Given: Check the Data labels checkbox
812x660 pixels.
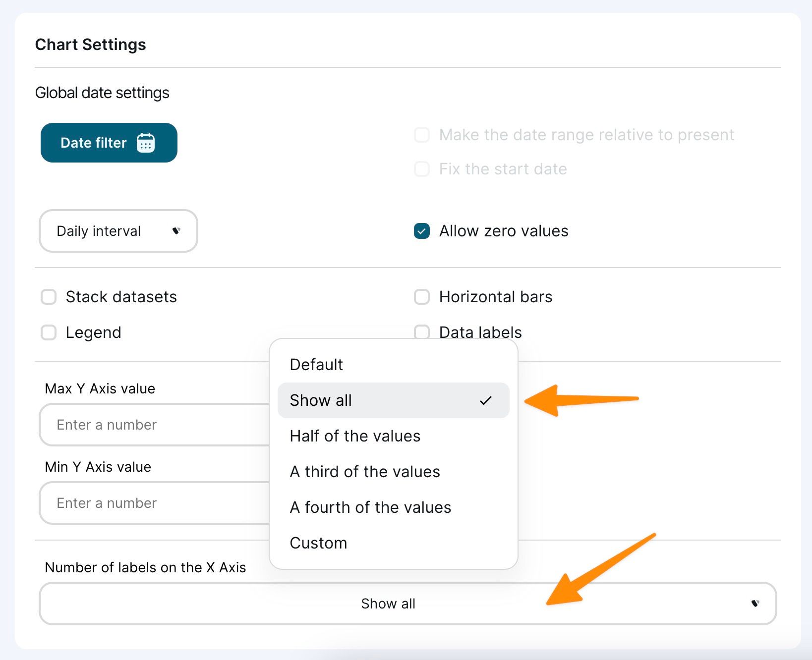Looking at the screenshot, I should pos(422,331).
